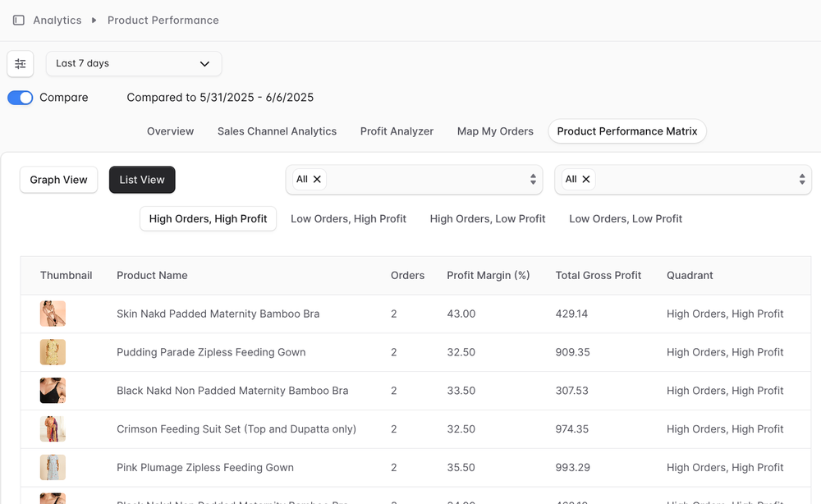Click the Analytics breadcrumb link
Screen dimensions: 821x504
[57, 21]
